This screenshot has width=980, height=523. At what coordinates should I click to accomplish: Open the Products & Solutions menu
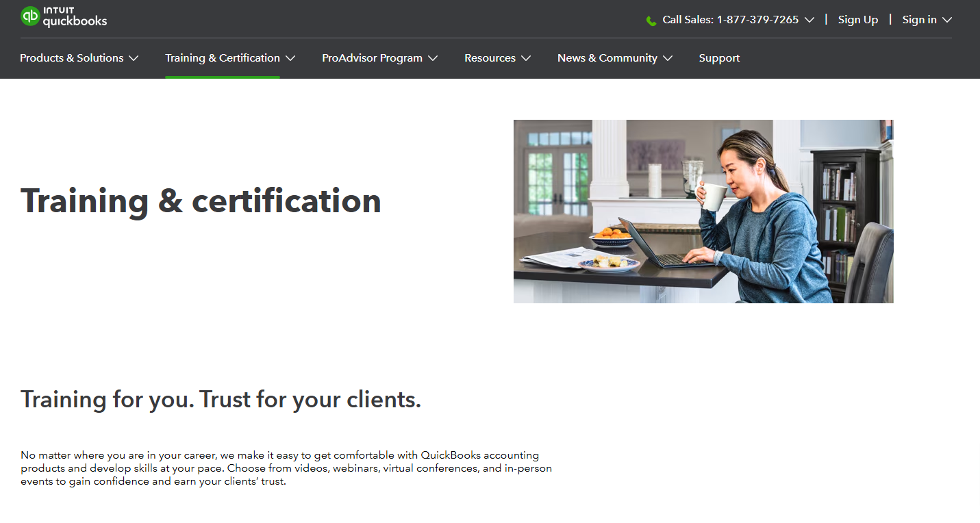click(71, 58)
